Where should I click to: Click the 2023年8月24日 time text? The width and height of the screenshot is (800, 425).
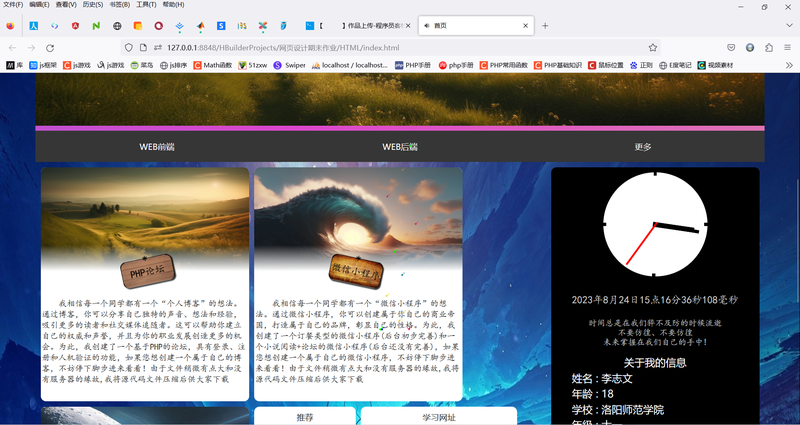(655, 300)
